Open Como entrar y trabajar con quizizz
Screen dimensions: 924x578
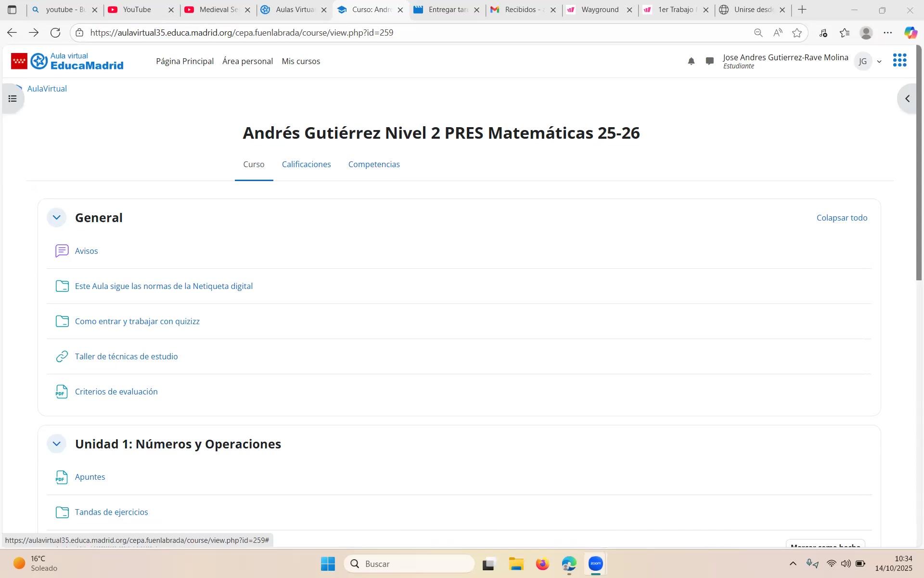click(x=137, y=321)
